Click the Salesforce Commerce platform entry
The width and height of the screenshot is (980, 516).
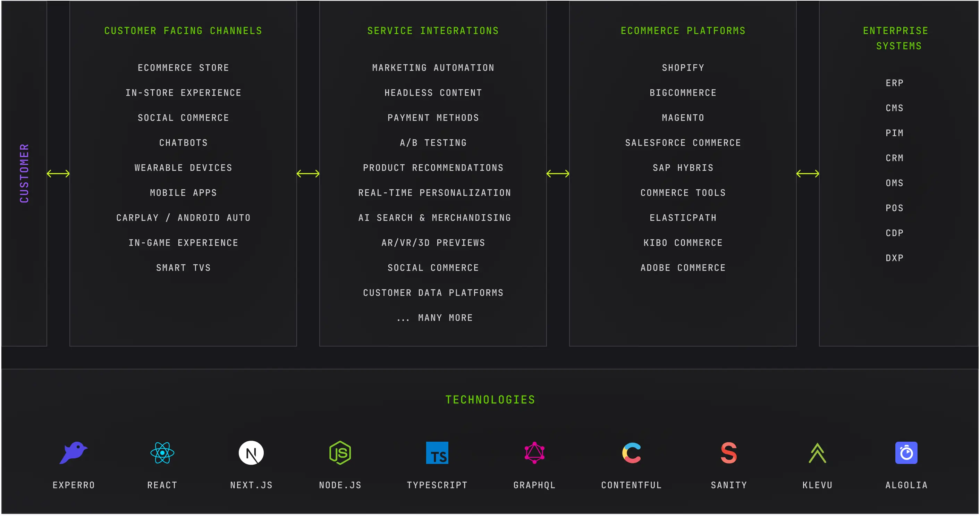tap(683, 143)
